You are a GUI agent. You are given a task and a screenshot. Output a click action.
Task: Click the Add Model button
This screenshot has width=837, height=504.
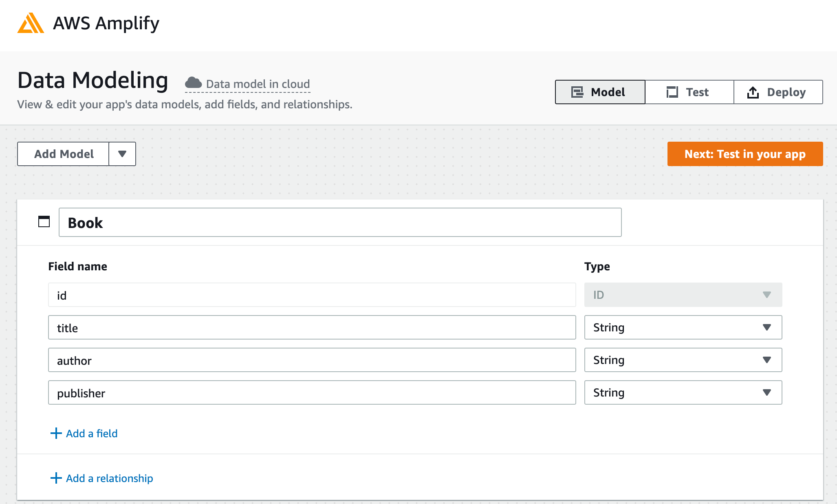point(64,154)
